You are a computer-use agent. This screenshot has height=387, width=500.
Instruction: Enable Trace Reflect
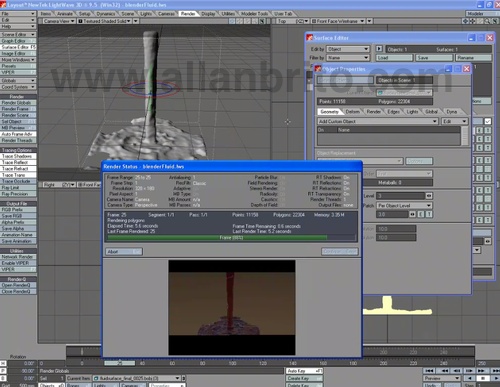(18, 162)
